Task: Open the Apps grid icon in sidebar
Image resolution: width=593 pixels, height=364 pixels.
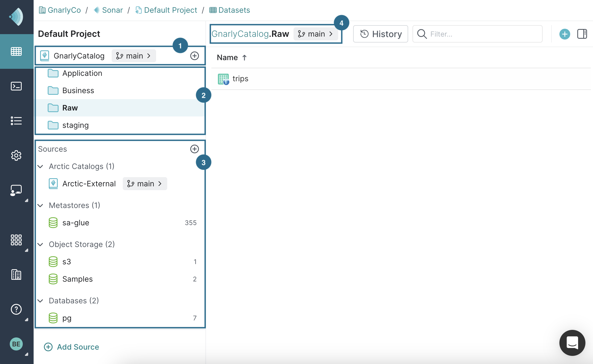Action: (17, 240)
